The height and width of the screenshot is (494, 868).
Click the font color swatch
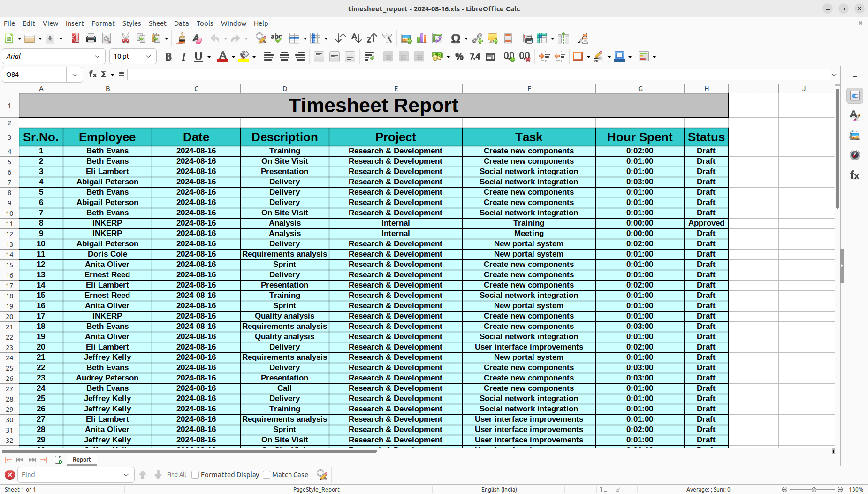coord(223,56)
